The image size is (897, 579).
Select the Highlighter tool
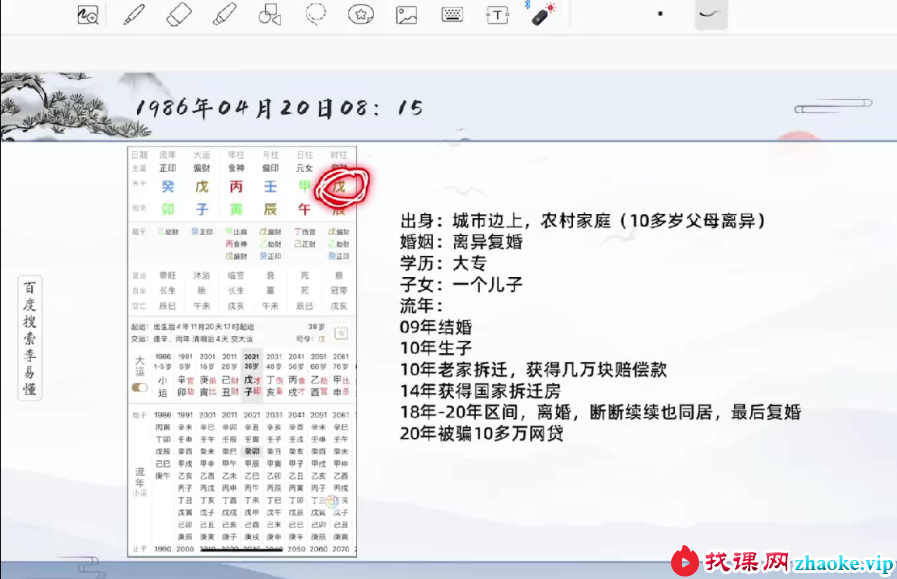(224, 15)
